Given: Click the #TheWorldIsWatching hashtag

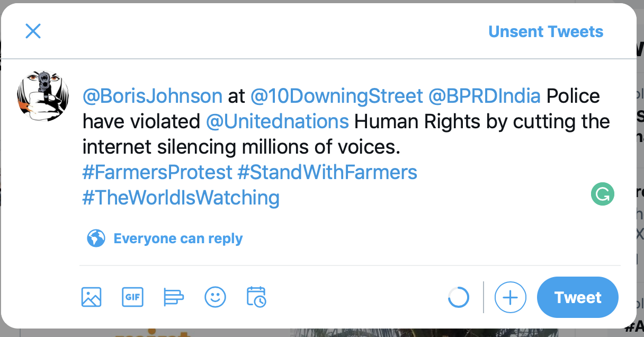Looking at the screenshot, I should pos(181,198).
